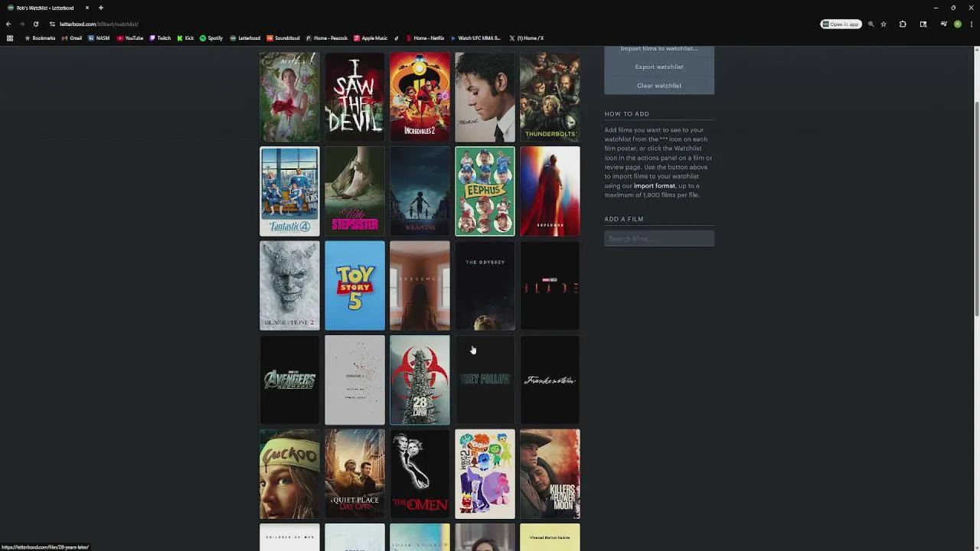Image resolution: width=980 pixels, height=551 pixels.
Task: Open a new tab with the plus button
Action: click(100, 8)
